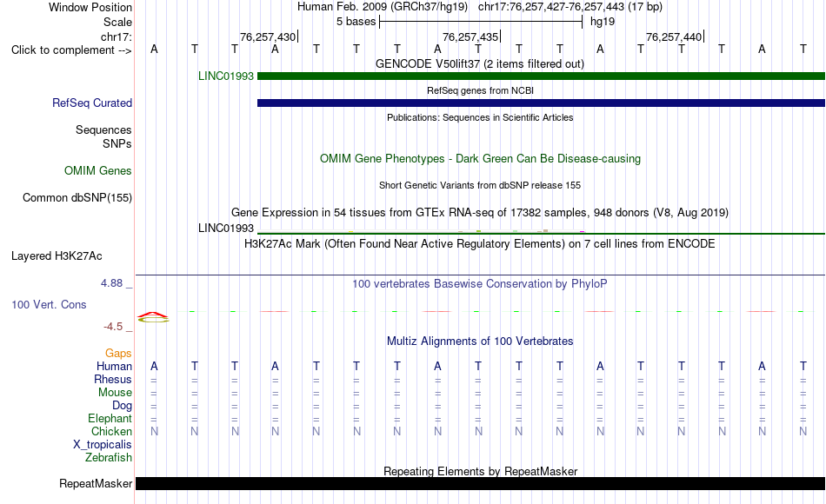Open the RefSeq Curated track label
Screen dimensions: 826x504
[x=92, y=103]
